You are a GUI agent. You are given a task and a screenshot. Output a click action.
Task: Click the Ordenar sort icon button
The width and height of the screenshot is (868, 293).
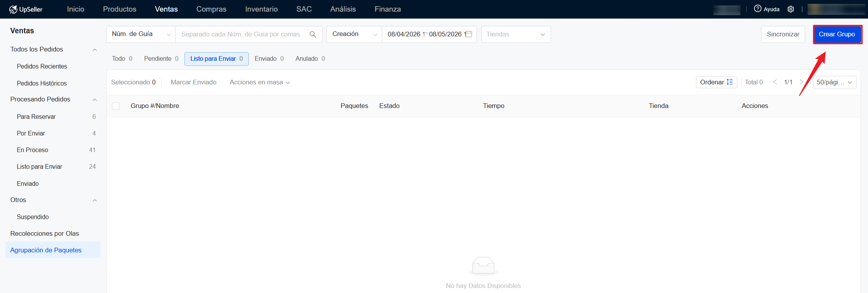pos(716,82)
